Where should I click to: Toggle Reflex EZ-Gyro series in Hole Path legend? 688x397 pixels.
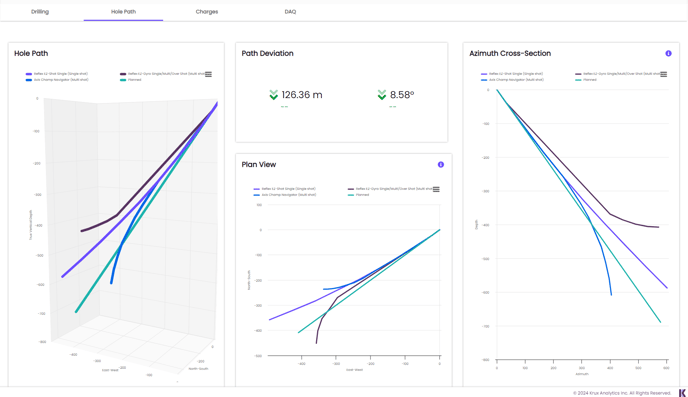tap(162, 74)
